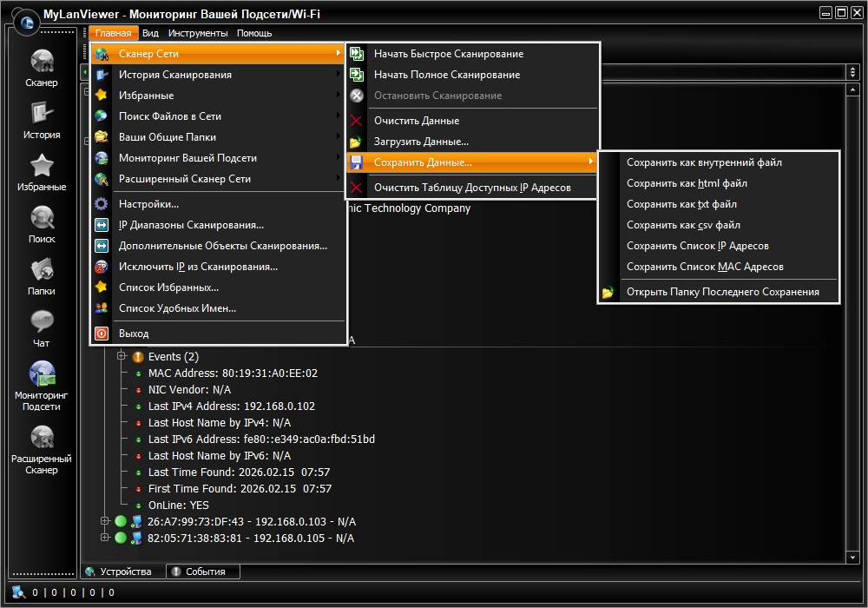868x608 pixels.
Task: Open the Ваши Общие Папки submenu
Action: (218, 136)
